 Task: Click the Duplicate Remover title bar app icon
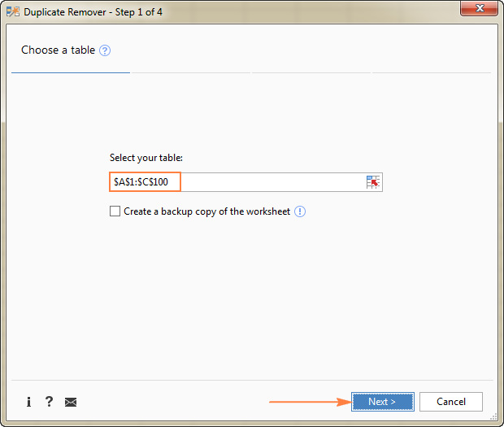click(13, 12)
